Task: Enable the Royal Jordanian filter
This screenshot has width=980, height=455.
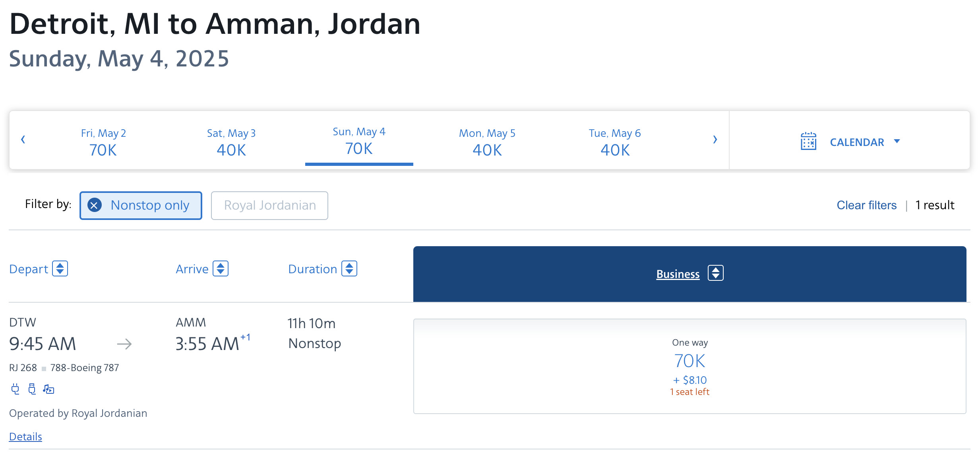Action: [x=269, y=205]
